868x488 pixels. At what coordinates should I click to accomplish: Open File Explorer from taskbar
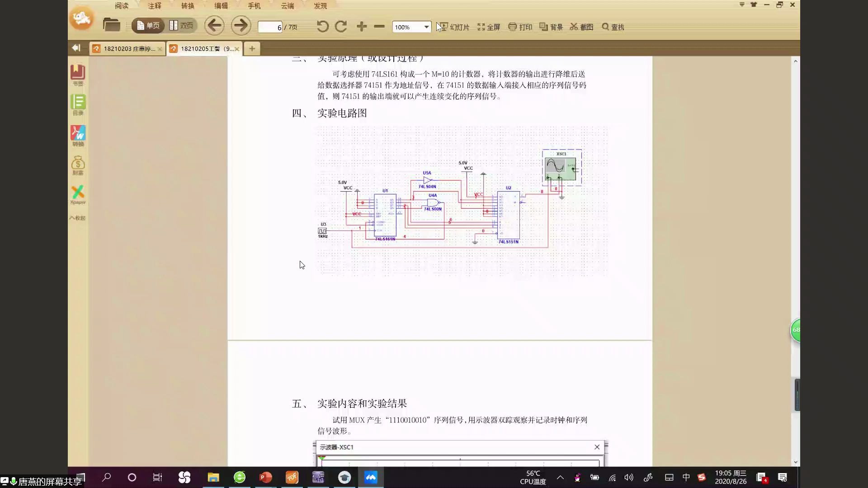213,477
